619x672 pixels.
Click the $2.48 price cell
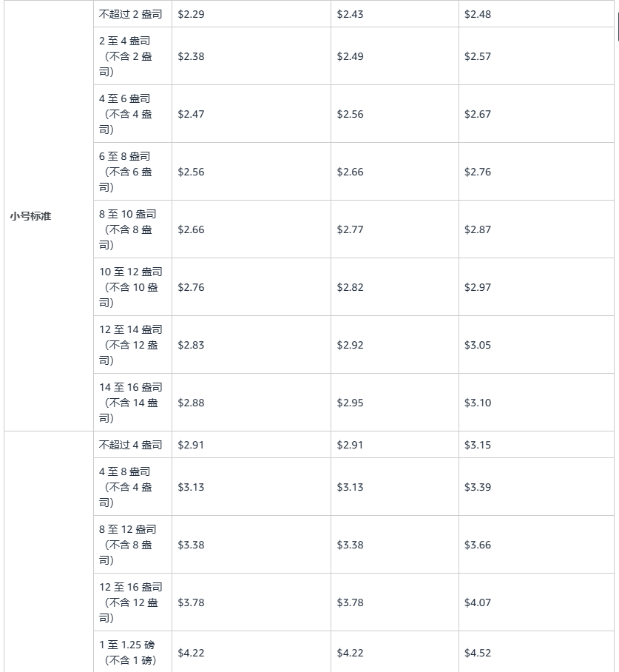coord(477,14)
